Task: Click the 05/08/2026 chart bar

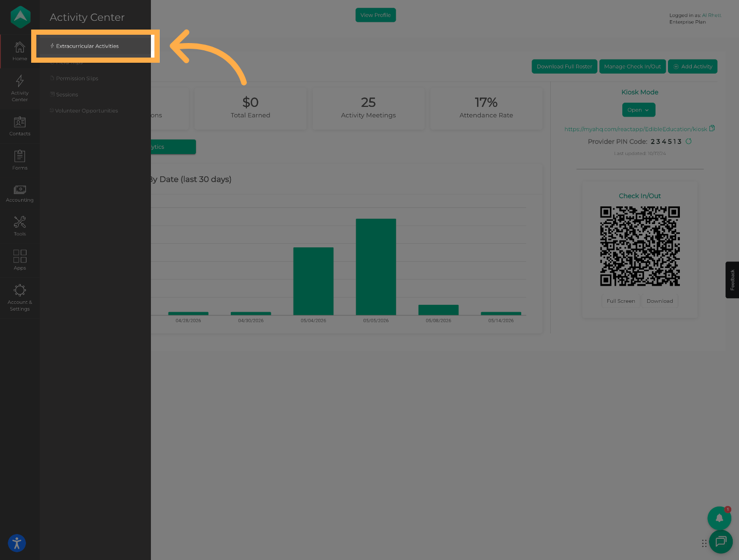Action: (x=438, y=310)
